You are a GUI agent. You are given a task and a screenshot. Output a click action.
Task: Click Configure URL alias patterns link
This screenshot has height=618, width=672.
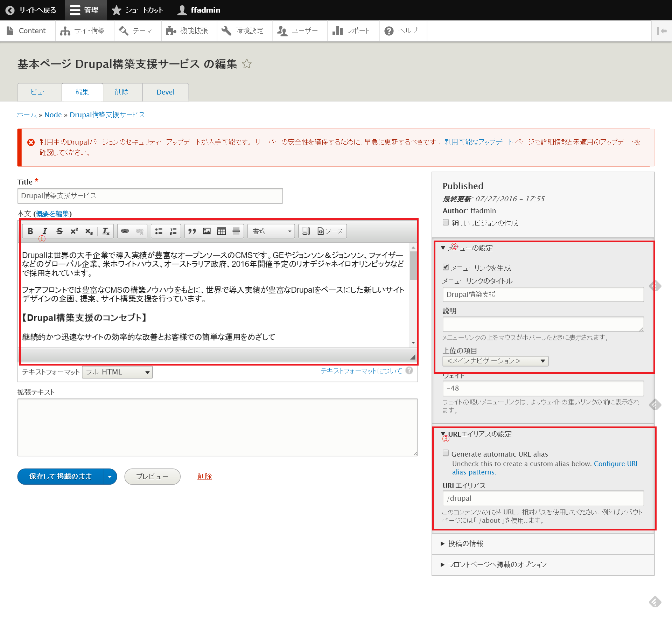coord(545,468)
